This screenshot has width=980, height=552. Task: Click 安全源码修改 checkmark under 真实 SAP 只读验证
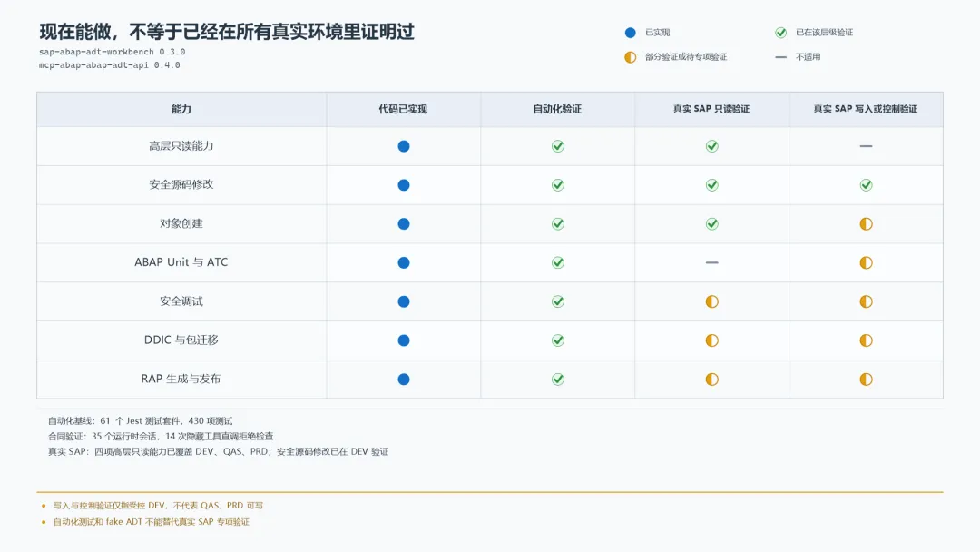pos(712,185)
